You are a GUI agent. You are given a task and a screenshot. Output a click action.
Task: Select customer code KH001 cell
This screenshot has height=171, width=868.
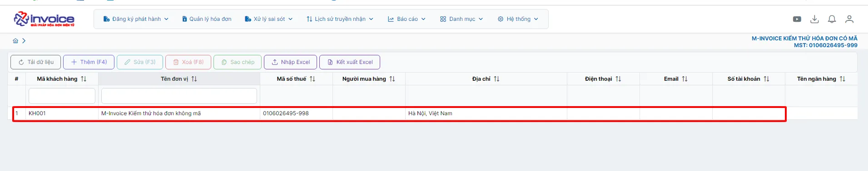point(62,113)
